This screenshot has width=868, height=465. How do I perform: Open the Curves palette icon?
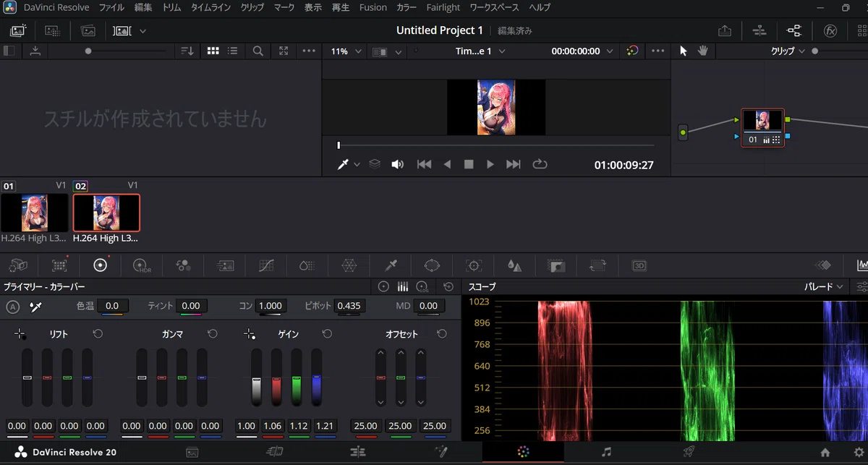[x=266, y=265]
